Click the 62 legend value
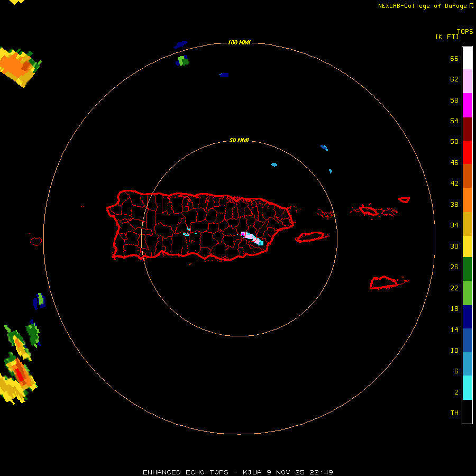 (x=454, y=79)
